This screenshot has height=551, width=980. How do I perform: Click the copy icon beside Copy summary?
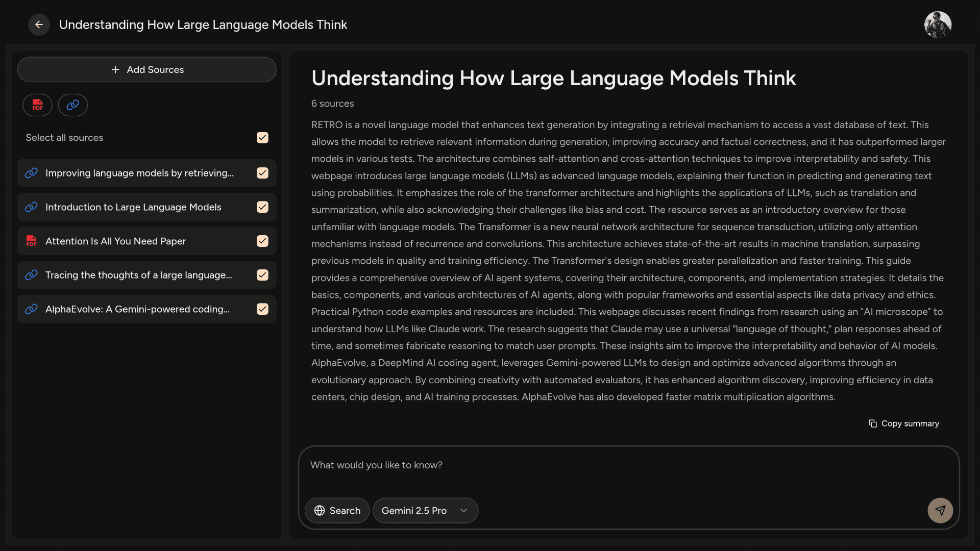pos(873,423)
